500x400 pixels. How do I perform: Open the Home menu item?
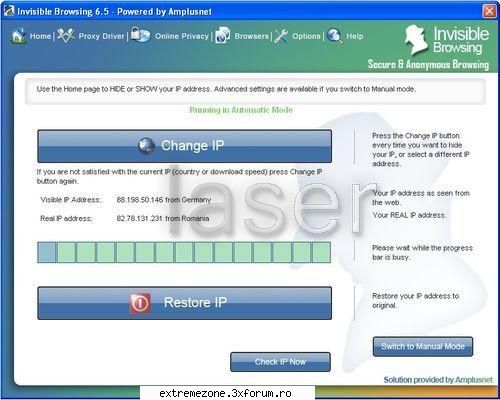[40, 36]
